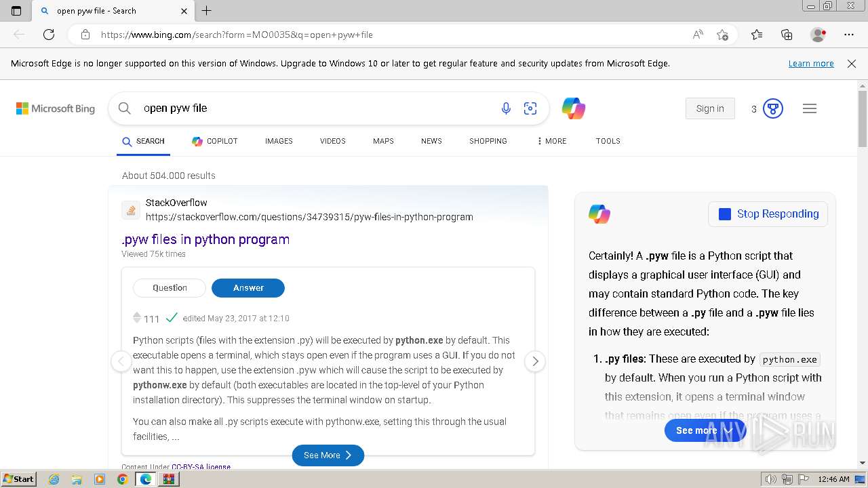Open Copilot from the search header

coord(574,108)
